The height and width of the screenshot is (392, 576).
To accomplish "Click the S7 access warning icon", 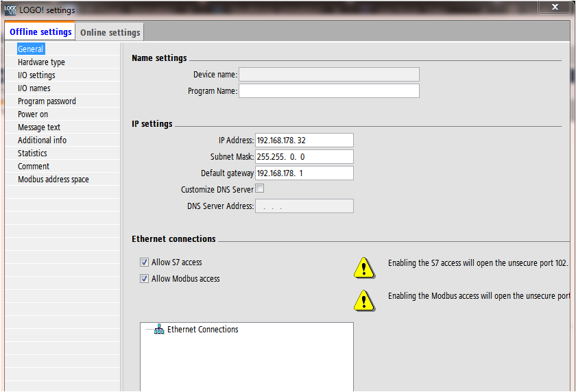I will coord(364,268).
